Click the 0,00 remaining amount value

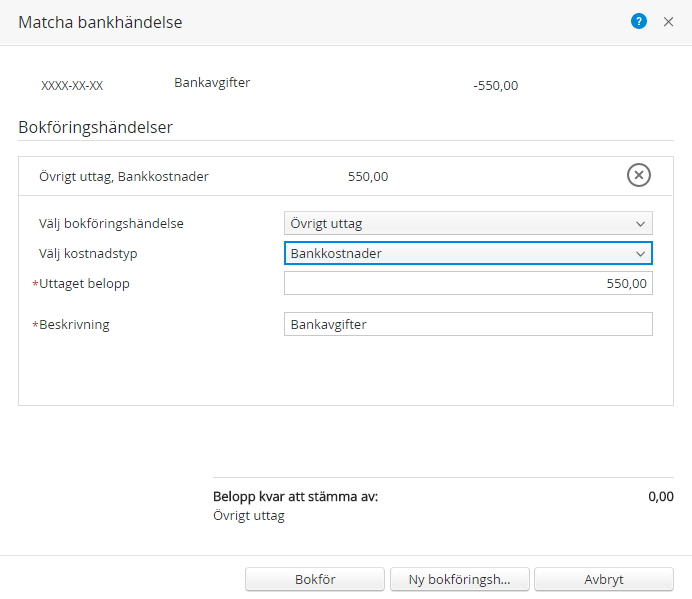pos(661,497)
